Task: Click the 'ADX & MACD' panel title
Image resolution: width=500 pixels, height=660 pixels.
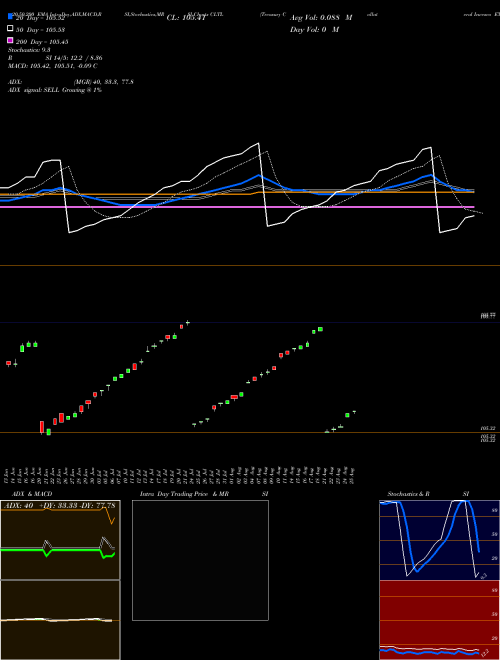Action: [32, 494]
